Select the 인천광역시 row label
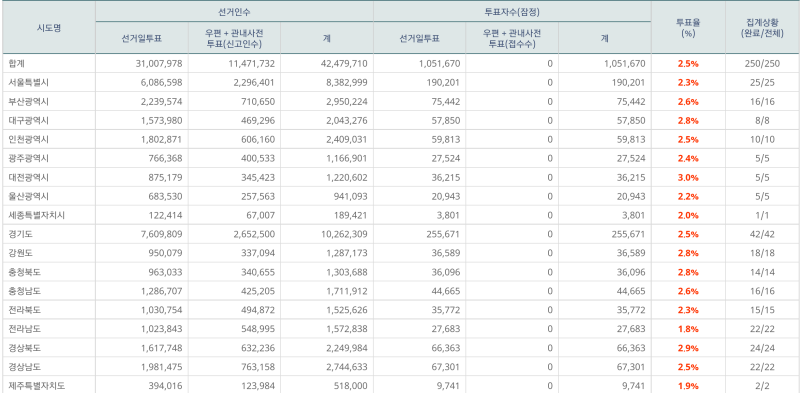This screenshot has height=393, width=800. (x=29, y=139)
